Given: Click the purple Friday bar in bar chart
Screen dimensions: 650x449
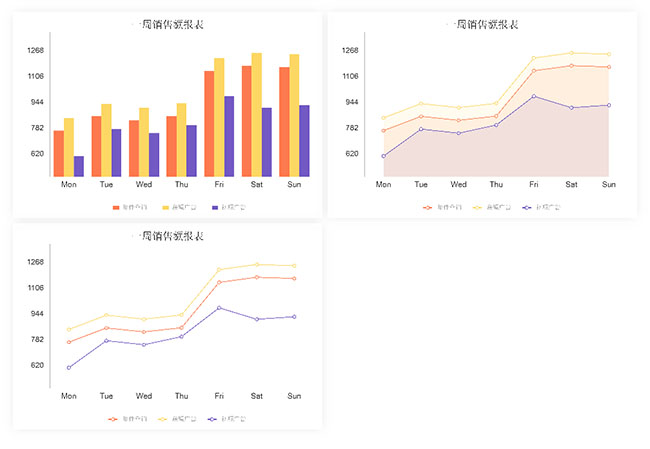Looking at the screenshot, I should (229, 136).
